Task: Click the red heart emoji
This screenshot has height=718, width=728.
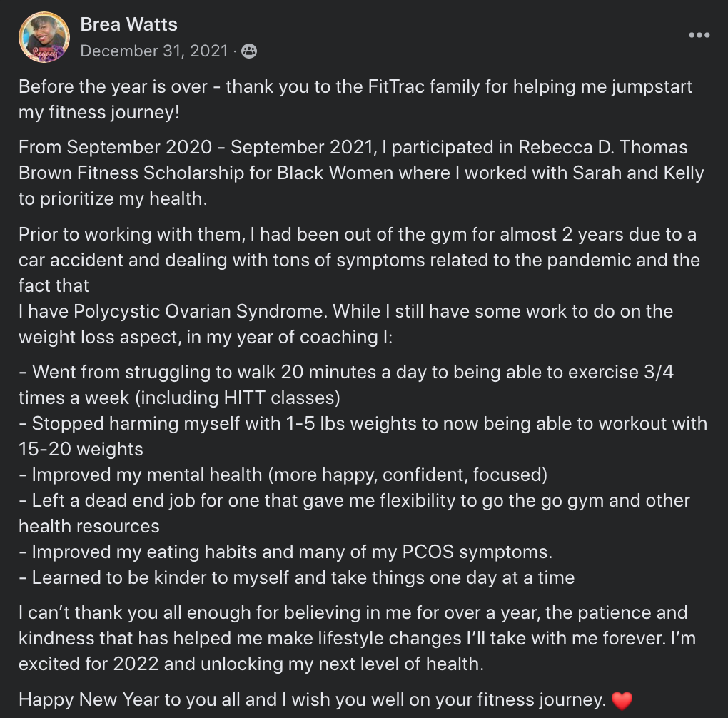Action: pyautogui.click(x=622, y=700)
